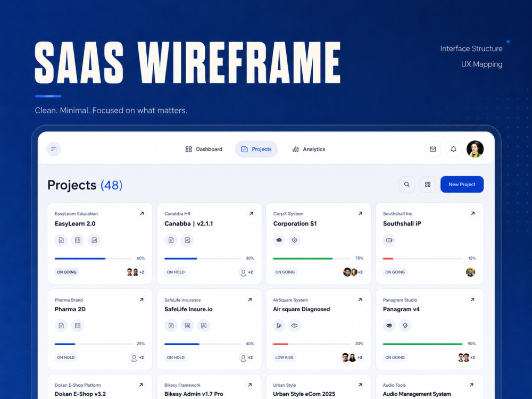Select the Projects tab
The width and height of the screenshot is (532, 399).
click(x=256, y=149)
